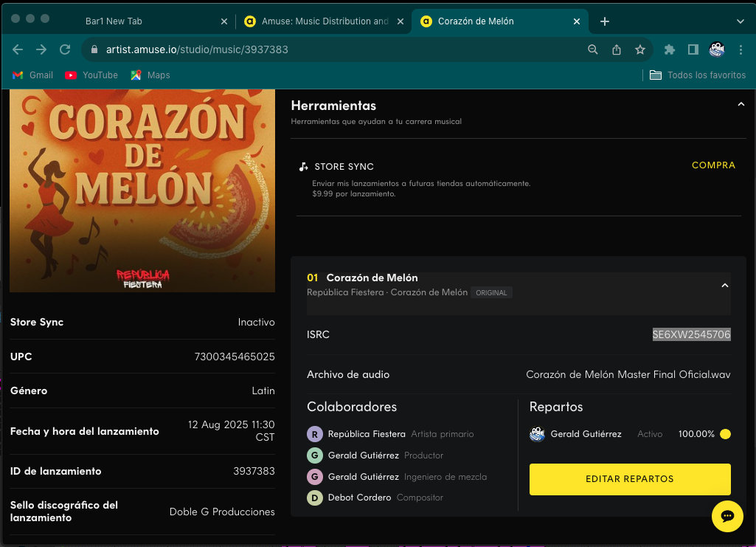Click the Corazón de Melón cover art
The image size is (756, 547).
(x=142, y=190)
